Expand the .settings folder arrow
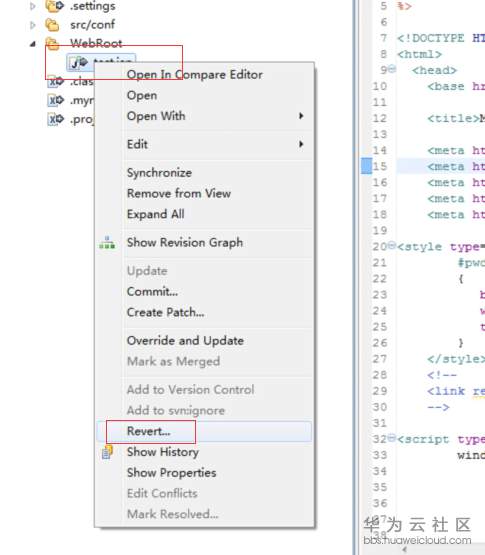The width and height of the screenshot is (485, 555). (x=33, y=6)
